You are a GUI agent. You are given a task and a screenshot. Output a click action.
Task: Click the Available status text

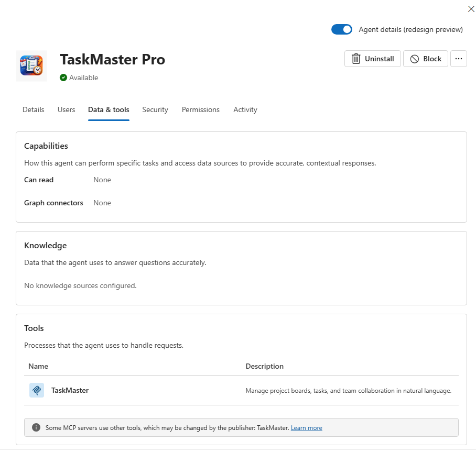pyautogui.click(x=83, y=78)
